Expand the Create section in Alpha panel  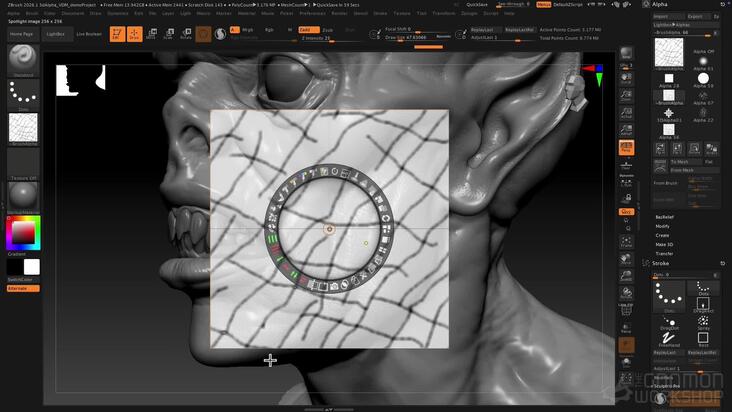[662, 235]
